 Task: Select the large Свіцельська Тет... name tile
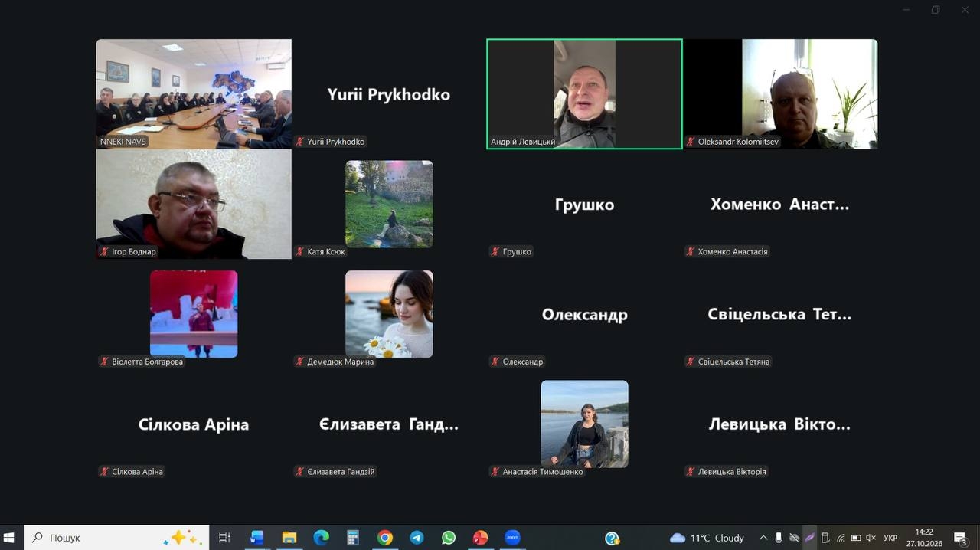point(780,315)
